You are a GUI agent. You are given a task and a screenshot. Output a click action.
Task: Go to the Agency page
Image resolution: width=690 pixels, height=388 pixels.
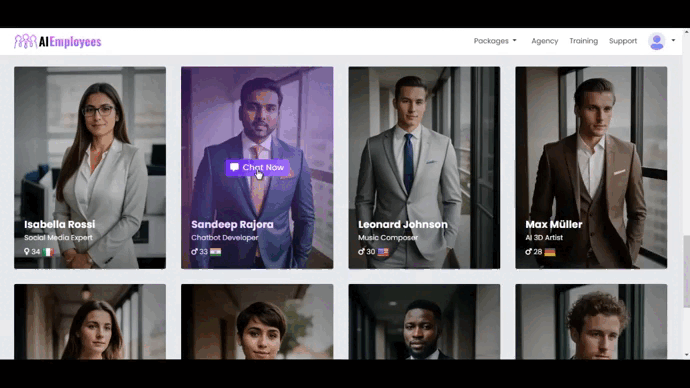coord(544,41)
